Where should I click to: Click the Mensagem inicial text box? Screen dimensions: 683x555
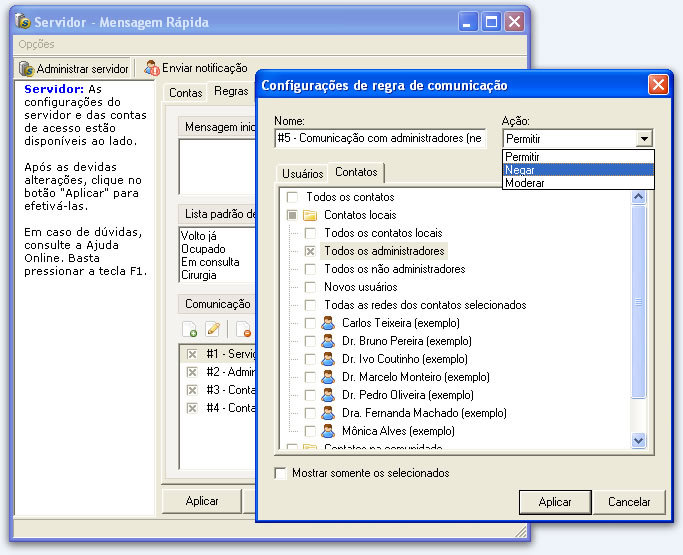(217, 166)
